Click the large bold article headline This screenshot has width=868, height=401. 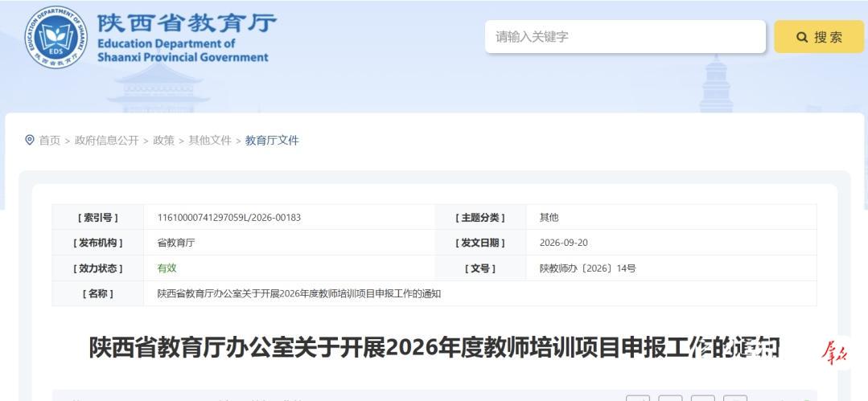(434, 347)
